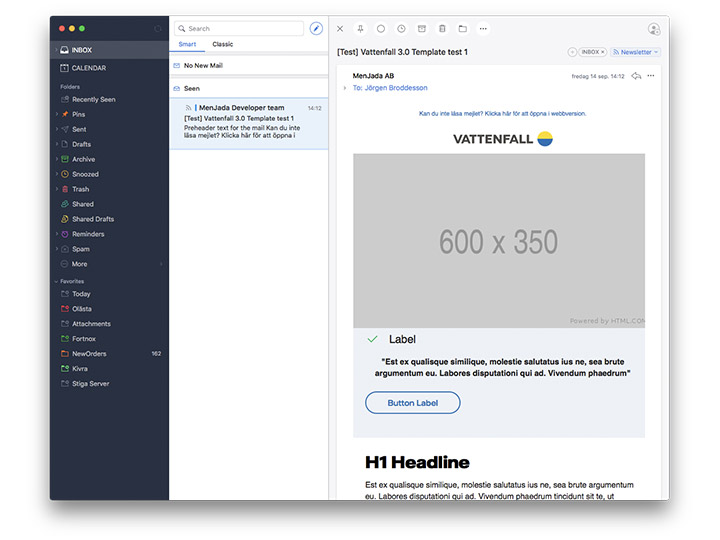Viewport: 720px width, 540px height.
Task: Click the Button Label button in email
Action: pyautogui.click(x=412, y=403)
